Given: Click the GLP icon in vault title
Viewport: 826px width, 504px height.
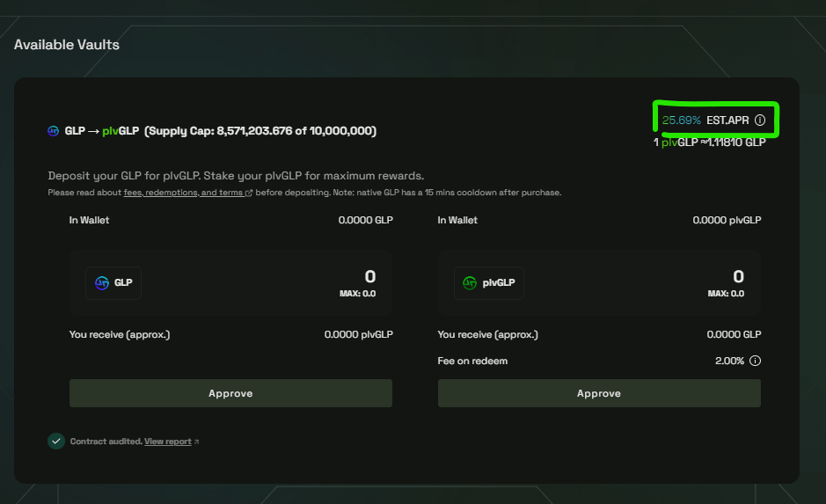Looking at the screenshot, I should [54, 131].
